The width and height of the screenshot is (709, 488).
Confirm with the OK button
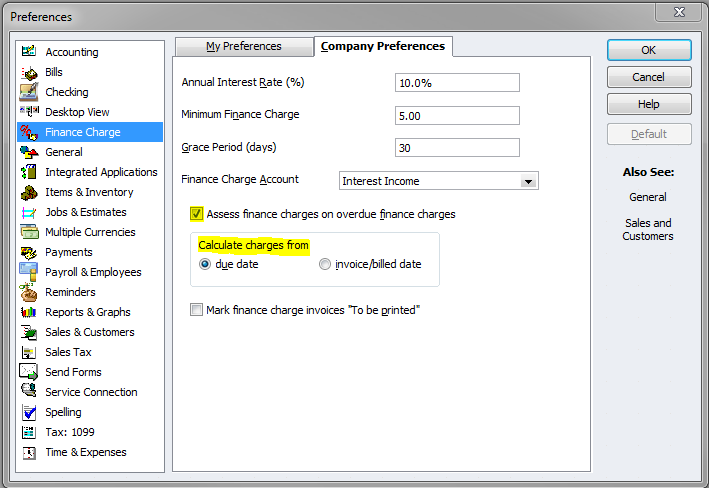pos(649,50)
